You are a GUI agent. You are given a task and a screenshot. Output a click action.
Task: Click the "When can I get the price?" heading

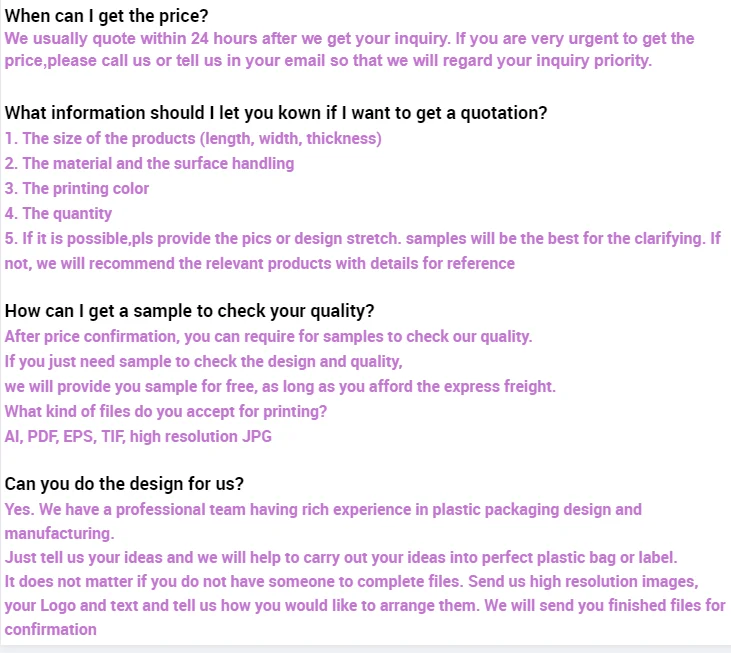tap(106, 14)
